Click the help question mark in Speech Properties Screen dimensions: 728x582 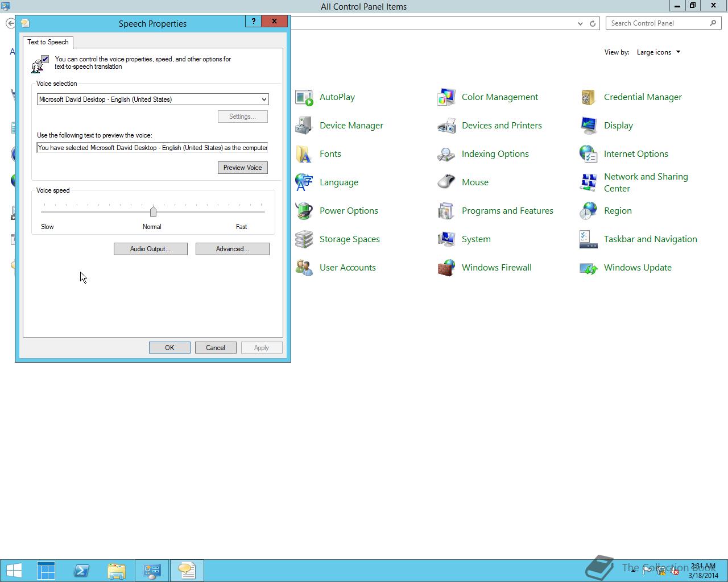(x=254, y=21)
